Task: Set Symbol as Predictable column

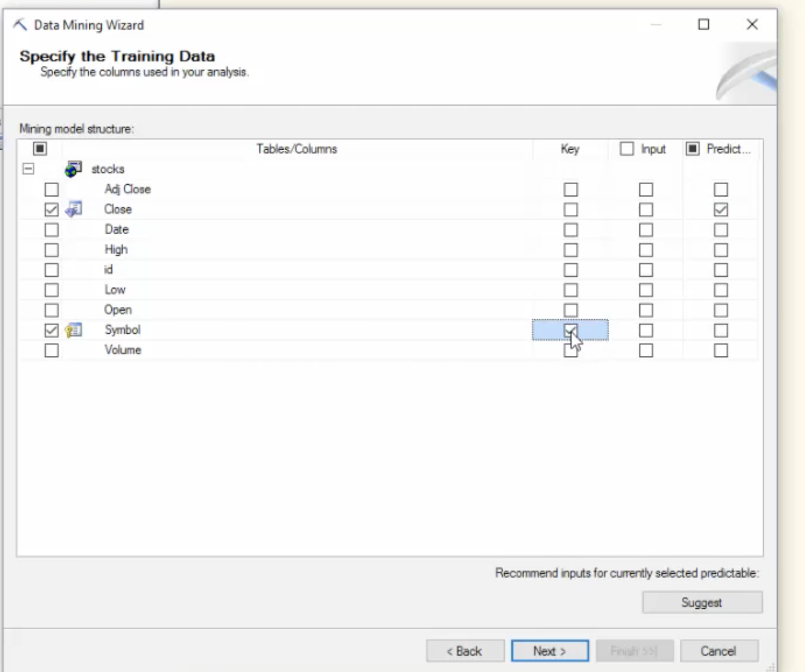Action: tap(721, 330)
